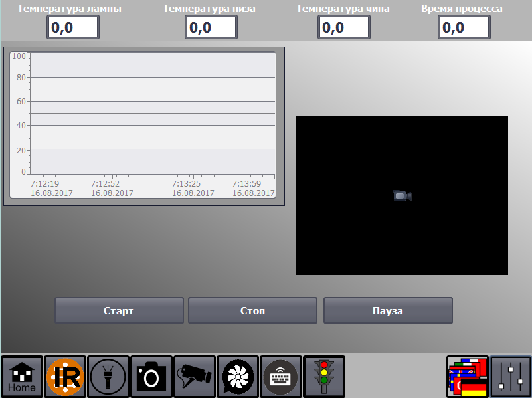Viewport: 532px width, 398px height.
Task: Click the Температура низа value field
Action: [x=211, y=27]
